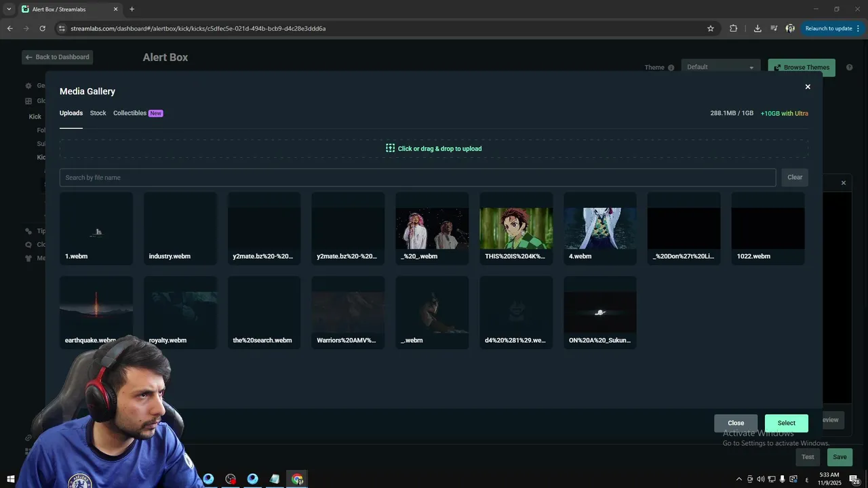
Task: Click the Merch shirt sidebar icon
Action: tap(28, 258)
